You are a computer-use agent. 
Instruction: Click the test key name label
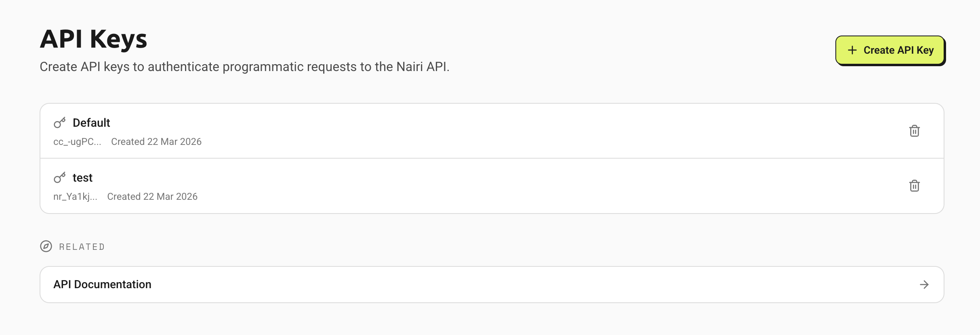point(82,177)
